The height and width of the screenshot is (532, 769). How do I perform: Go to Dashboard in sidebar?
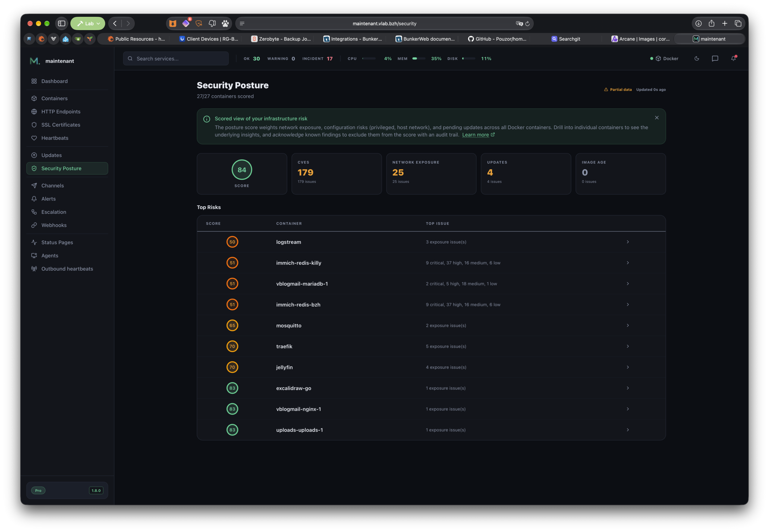[x=67, y=81]
